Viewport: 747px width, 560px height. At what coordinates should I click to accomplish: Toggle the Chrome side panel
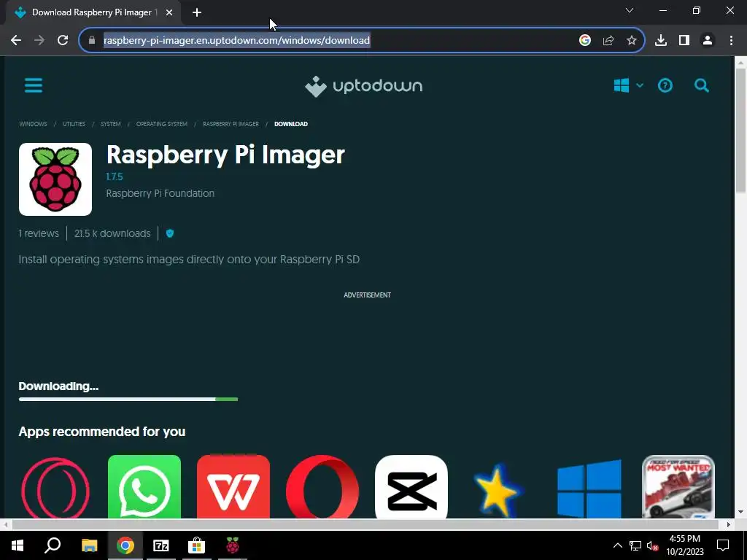pyautogui.click(x=684, y=41)
